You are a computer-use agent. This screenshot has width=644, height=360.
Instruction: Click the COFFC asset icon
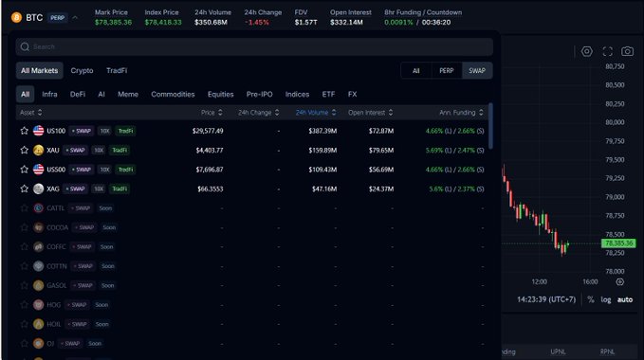pyautogui.click(x=38, y=246)
